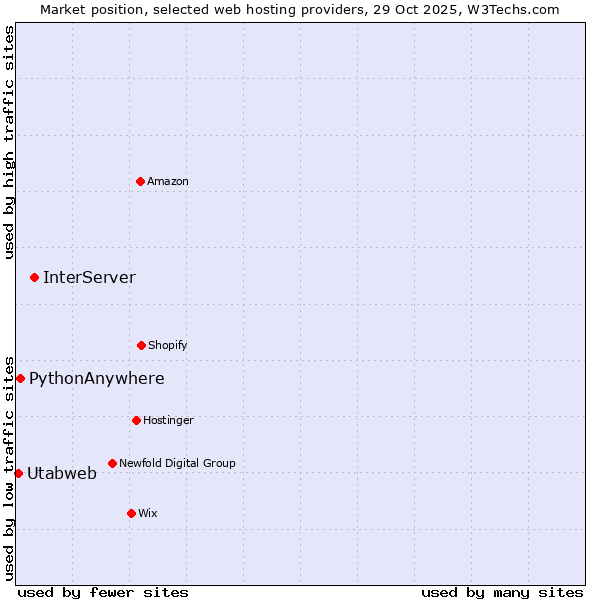Click the InterServer text label
Image resolution: width=600 pixels, height=600 pixels.
pos(89,278)
